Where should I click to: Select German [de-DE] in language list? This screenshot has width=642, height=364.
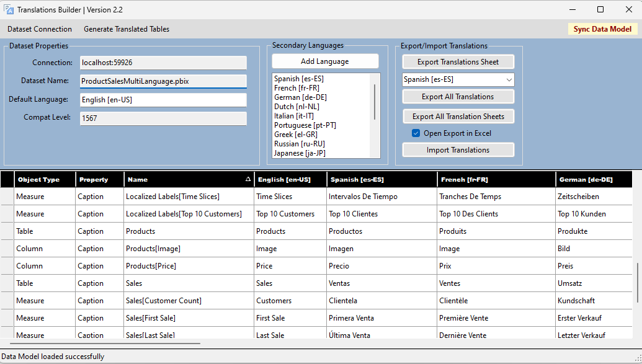pyautogui.click(x=300, y=97)
